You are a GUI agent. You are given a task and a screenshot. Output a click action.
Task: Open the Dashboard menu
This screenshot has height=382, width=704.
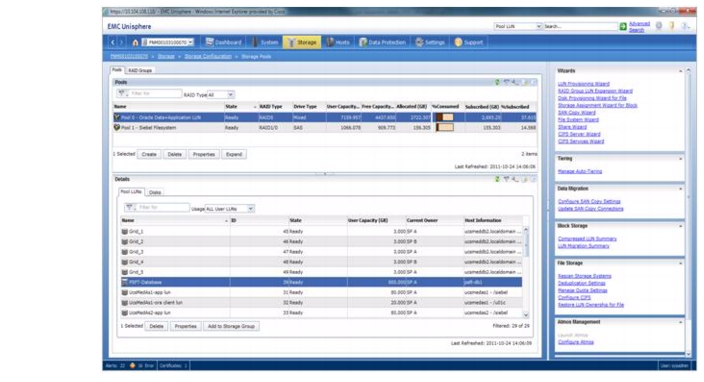click(223, 42)
